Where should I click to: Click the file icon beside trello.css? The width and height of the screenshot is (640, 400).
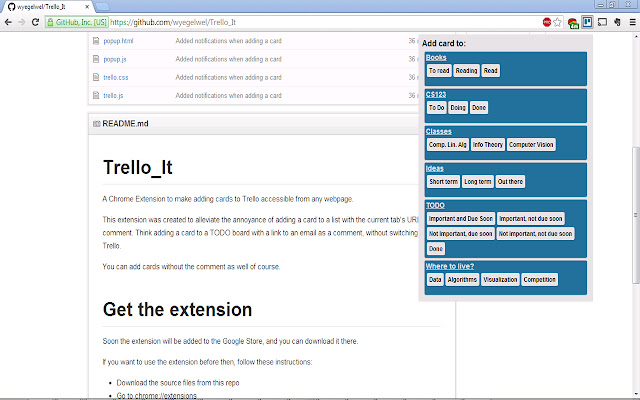pyautogui.click(x=96, y=77)
